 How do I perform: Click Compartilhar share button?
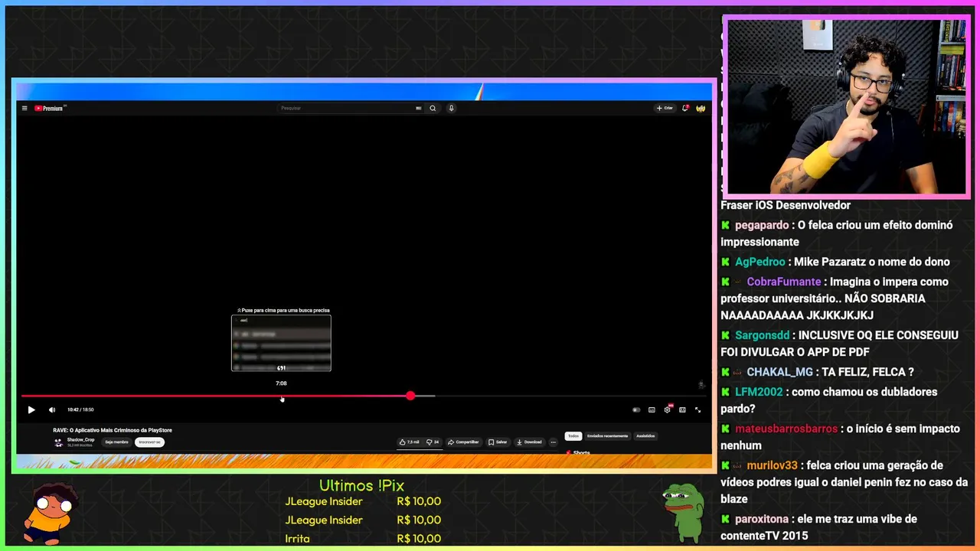point(463,442)
